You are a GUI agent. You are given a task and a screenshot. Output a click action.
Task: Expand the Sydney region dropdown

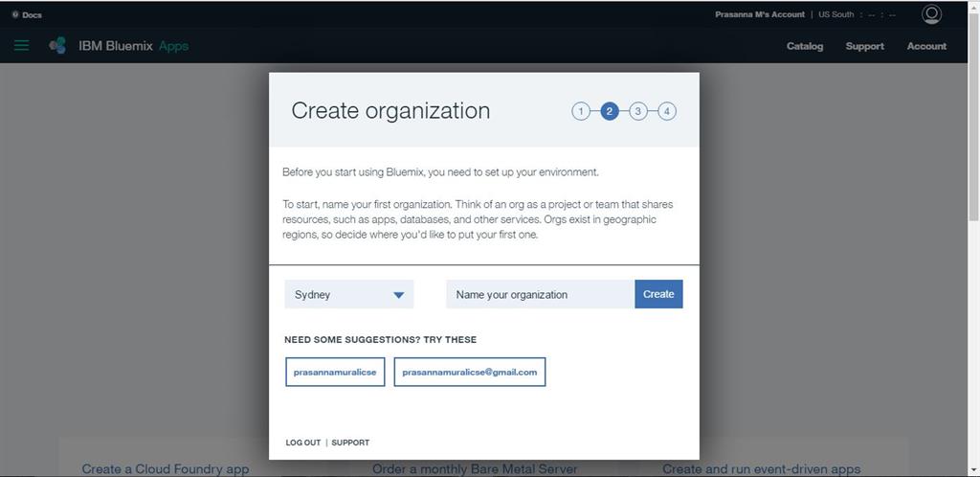coord(348,294)
